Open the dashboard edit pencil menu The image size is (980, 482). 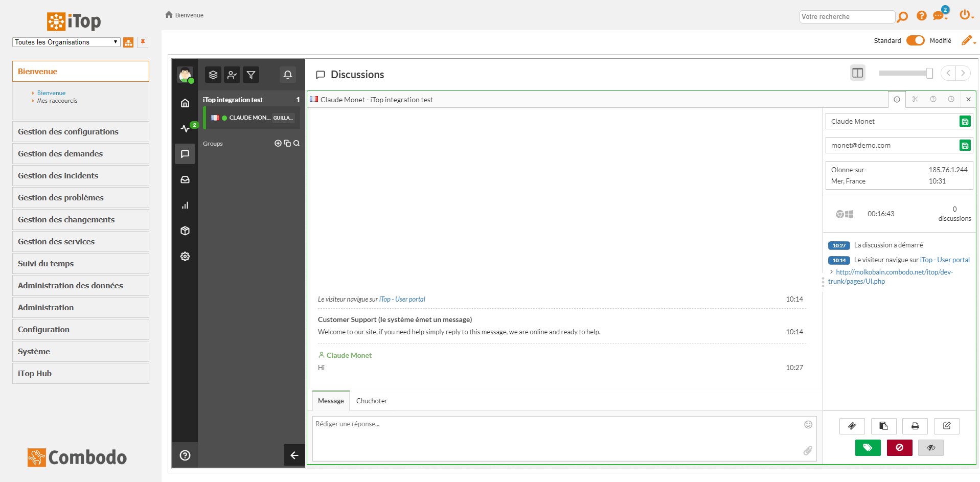click(968, 40)
